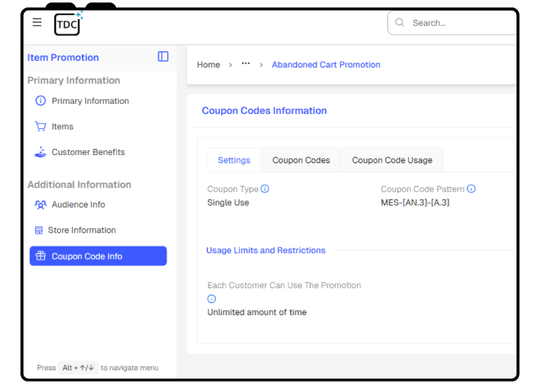Screen dimensions: 540x384
Task: Click the Item Promotion heading
Action: (x=63, y=58)
